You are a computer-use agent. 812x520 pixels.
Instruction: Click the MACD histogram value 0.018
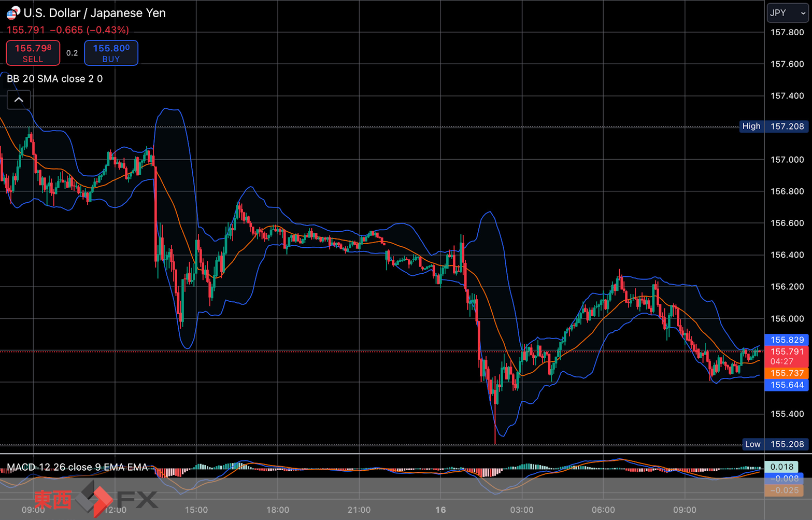point(782,467)
